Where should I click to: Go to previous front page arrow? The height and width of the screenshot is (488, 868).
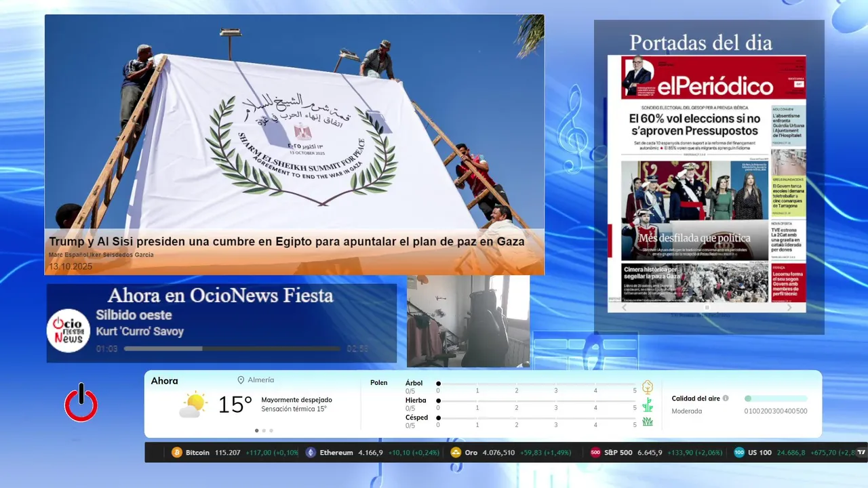pyautogui.click(x=625, y=308)
